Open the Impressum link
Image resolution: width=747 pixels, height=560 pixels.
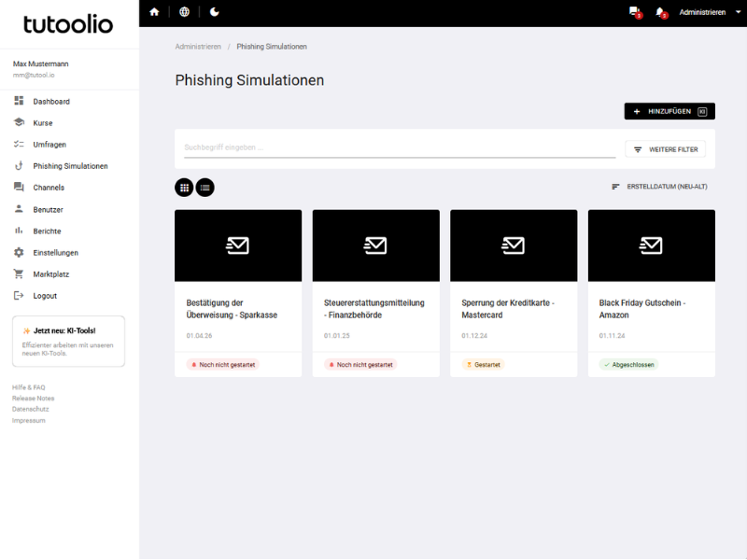29,421
